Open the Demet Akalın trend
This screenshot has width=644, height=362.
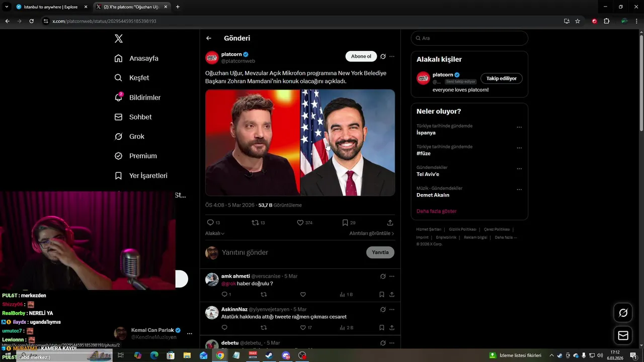[433, 195]
